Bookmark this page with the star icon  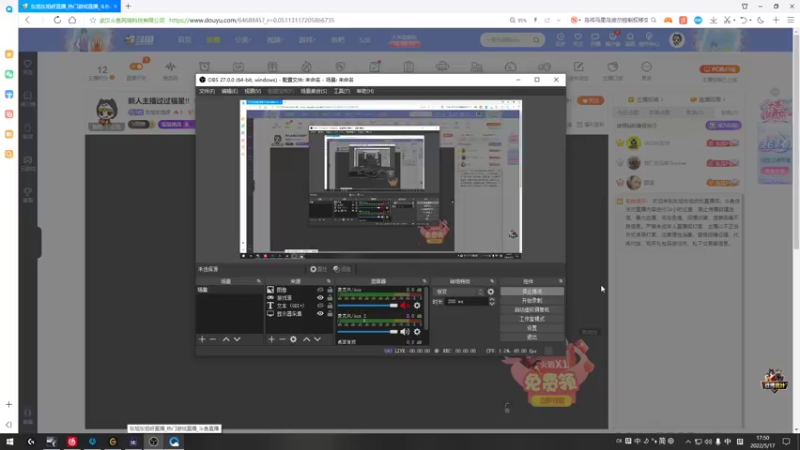tap(92, 20)
